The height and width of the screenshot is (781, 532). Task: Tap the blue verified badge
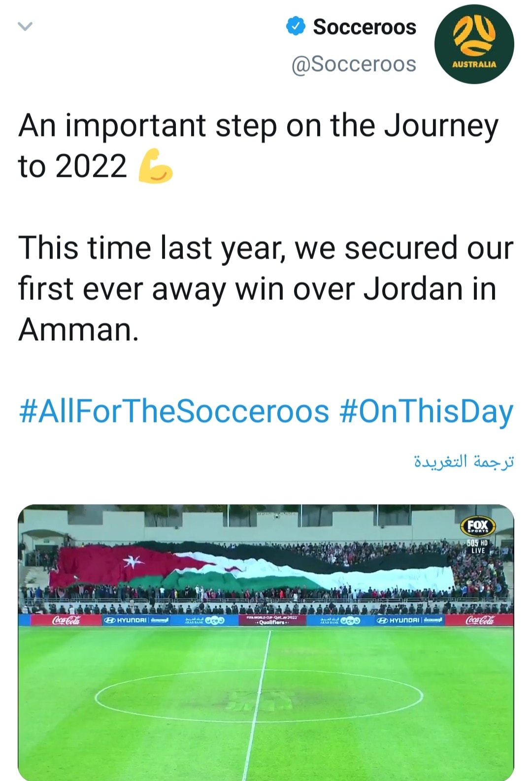click(296, 27)
